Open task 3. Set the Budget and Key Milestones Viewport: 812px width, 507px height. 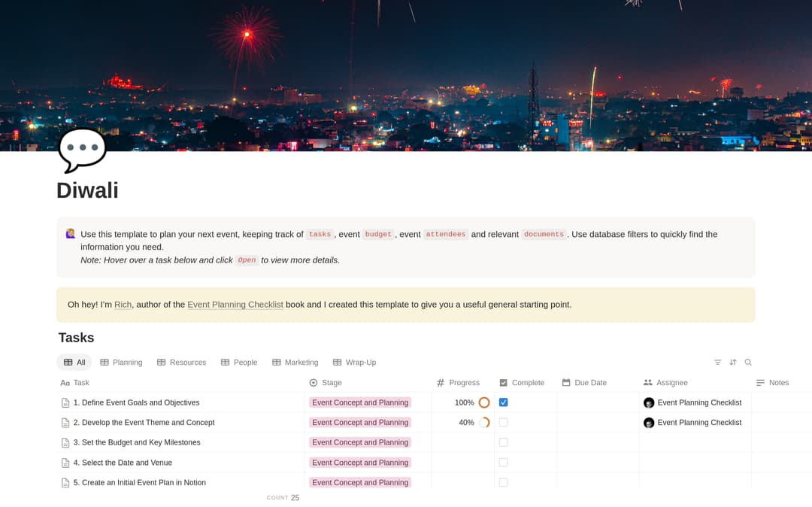coord(137,442)
